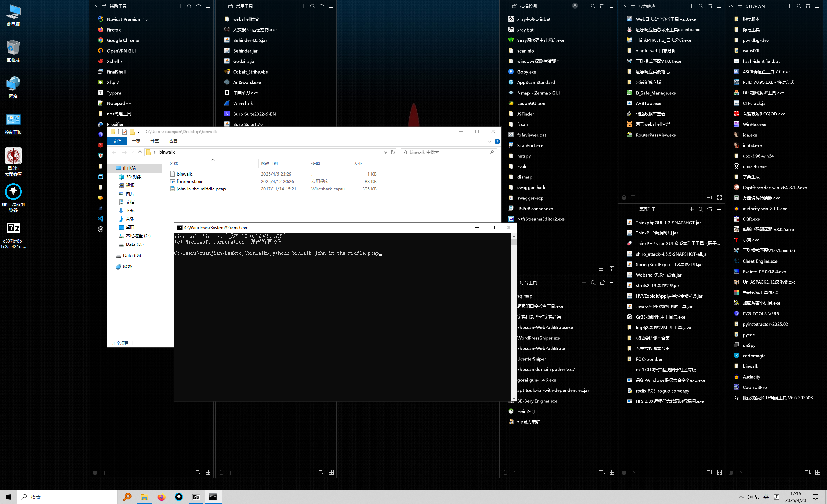The image size is (827, 504).
Task: Sort files by 修改日期 column header
Action: pyautogui.click(x=269, y=164)
